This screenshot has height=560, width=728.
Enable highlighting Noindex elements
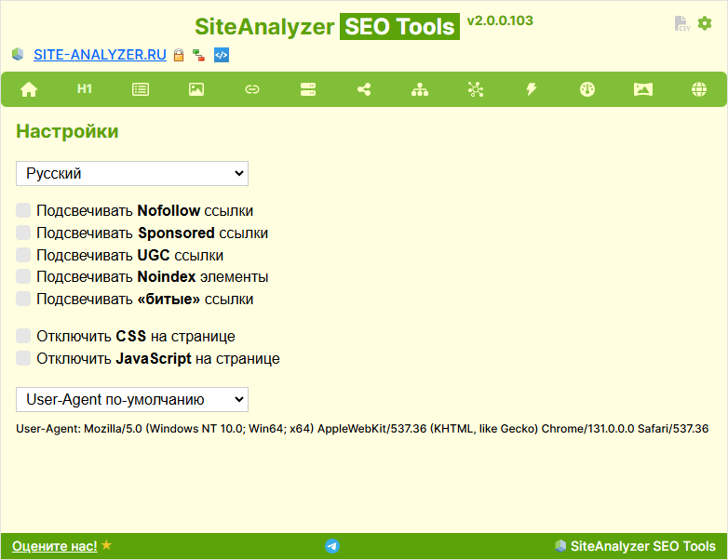pos(23,276)
